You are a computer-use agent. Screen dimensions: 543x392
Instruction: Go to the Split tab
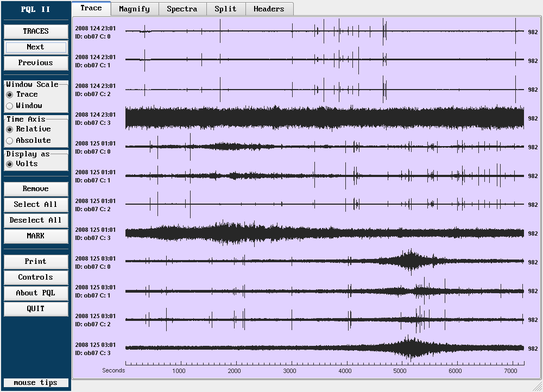(x=225, y=9)
